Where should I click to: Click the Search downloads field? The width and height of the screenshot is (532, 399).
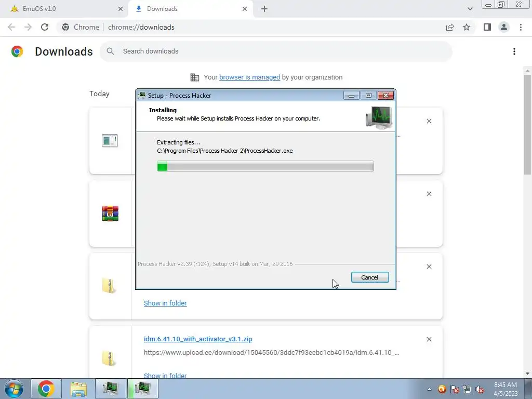[x=276, y=51]
